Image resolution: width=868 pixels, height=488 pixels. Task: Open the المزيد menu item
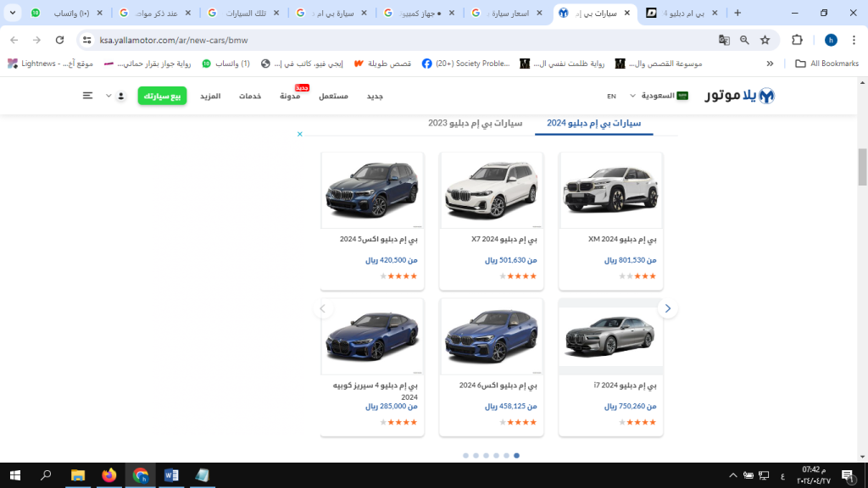point(210,97)
